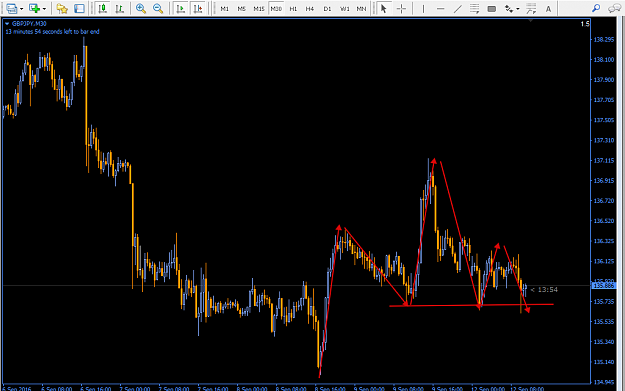Switch to the H4 timeframe
The height and width of the screenshot is (391, 625).
(x=310, y=9)
